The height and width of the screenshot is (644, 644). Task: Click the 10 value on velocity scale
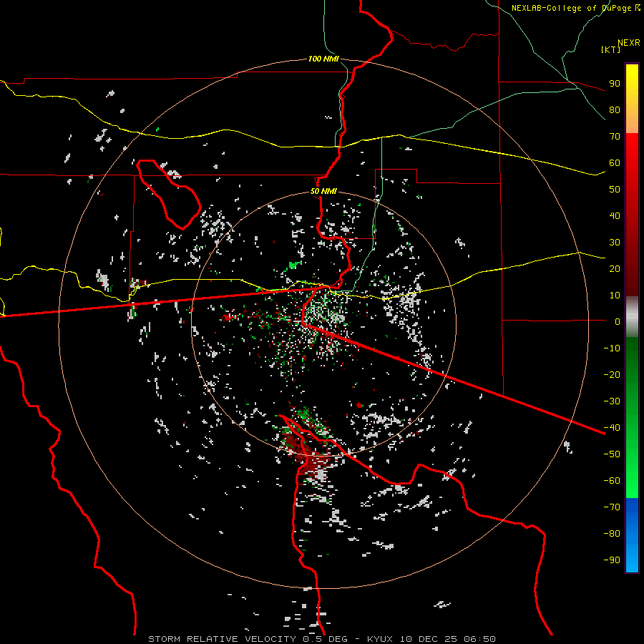tap(615, 296)
